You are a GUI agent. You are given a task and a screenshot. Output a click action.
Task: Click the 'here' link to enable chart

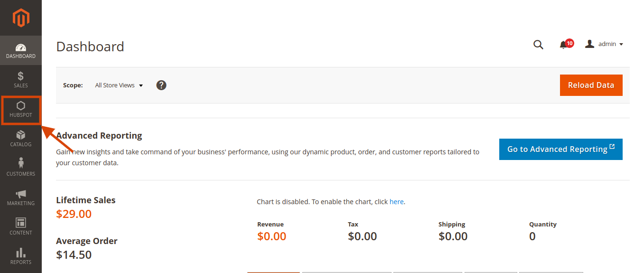click(x=396, y=202)
